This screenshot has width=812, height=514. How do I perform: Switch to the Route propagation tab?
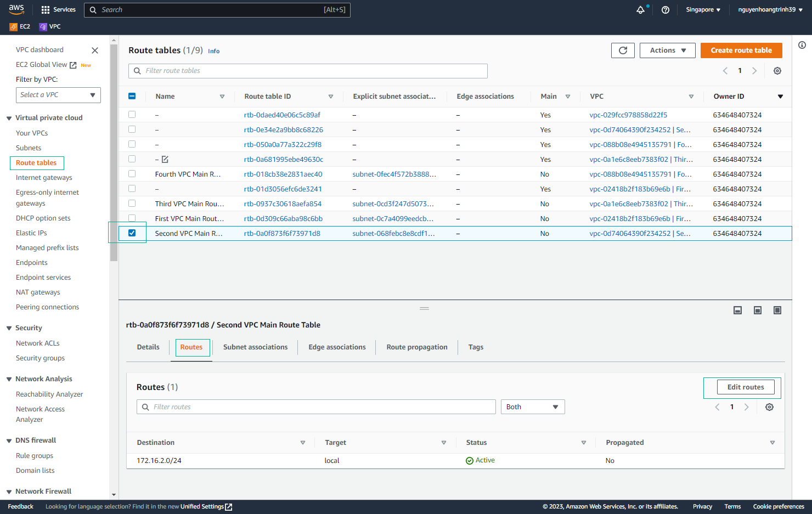[x=417, y=347]
